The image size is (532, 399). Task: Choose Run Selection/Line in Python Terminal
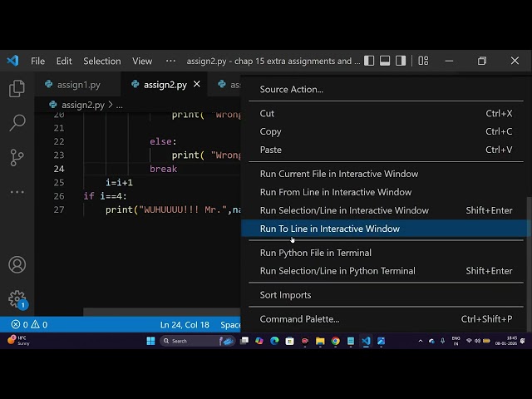coord(386,271)
